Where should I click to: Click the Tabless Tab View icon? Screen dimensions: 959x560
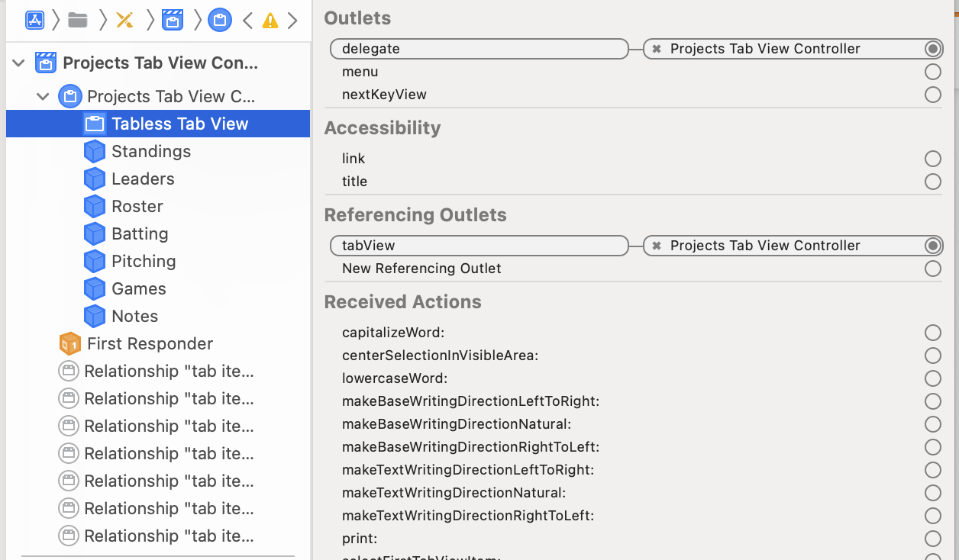(94, 124)
